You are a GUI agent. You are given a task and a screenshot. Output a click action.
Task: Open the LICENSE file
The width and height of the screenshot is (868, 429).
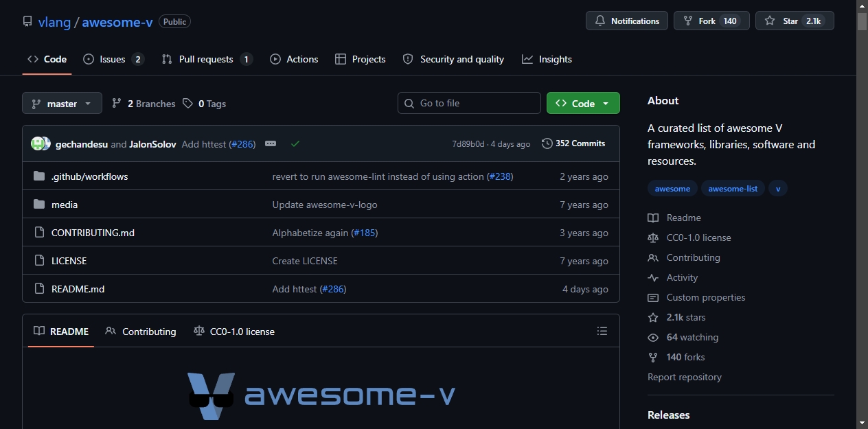coord(69,261)
